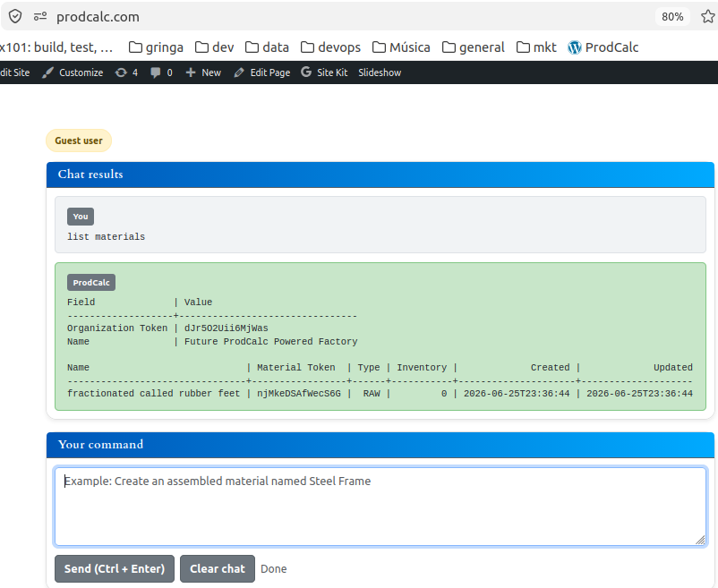The width and height of the screenshot is (718, 588).
Task: Click the plus New content item
Action: click(x=203, y=72)
